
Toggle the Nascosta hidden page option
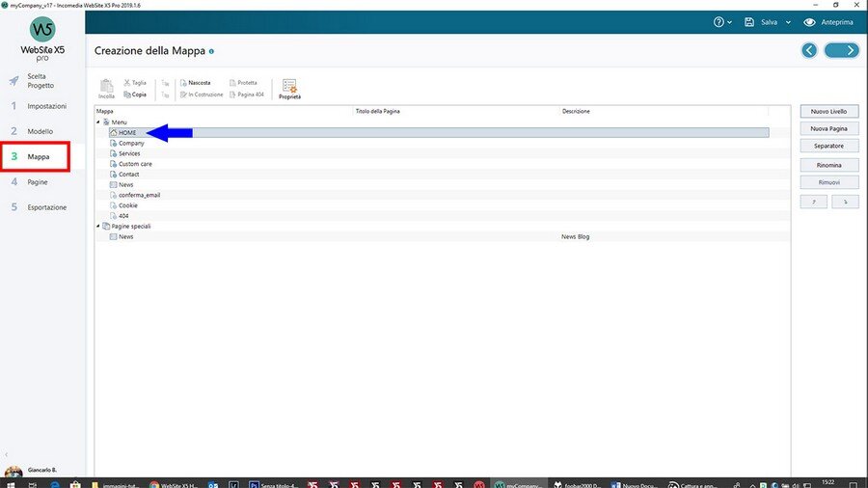click(195, 83)
